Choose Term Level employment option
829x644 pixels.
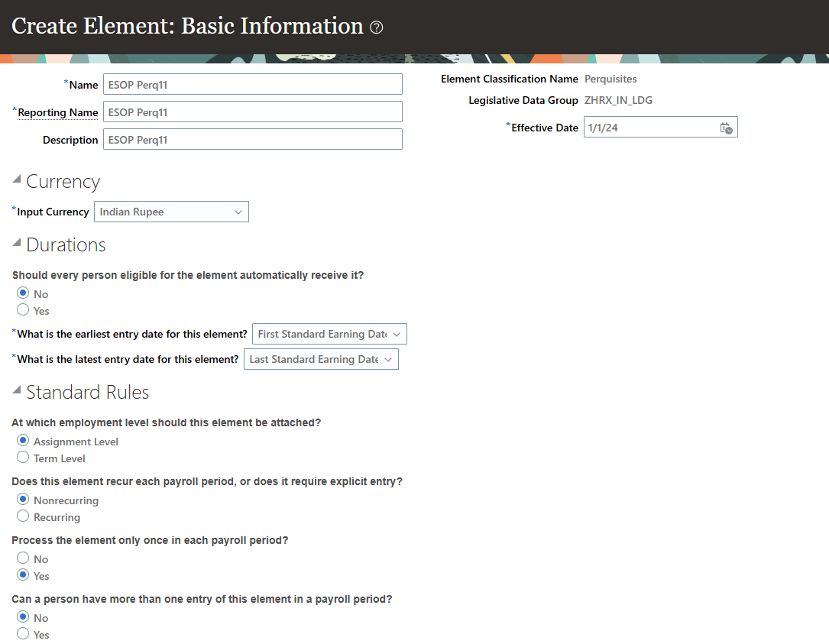23,458
